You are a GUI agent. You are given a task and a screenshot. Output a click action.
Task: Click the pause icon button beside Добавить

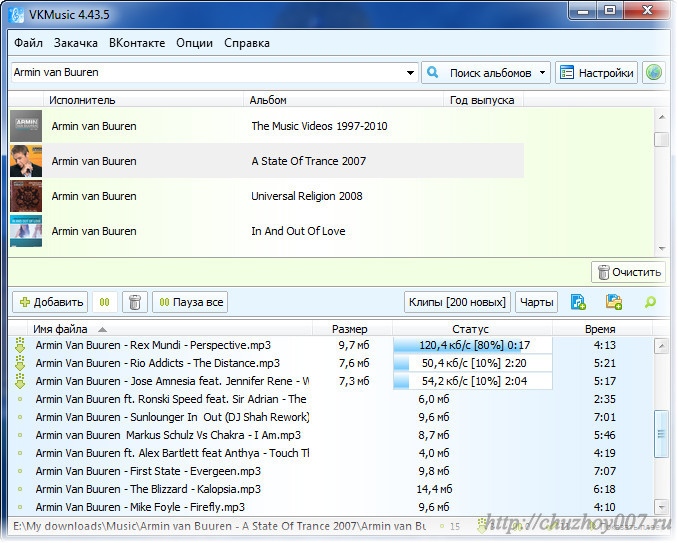point(104,302)
